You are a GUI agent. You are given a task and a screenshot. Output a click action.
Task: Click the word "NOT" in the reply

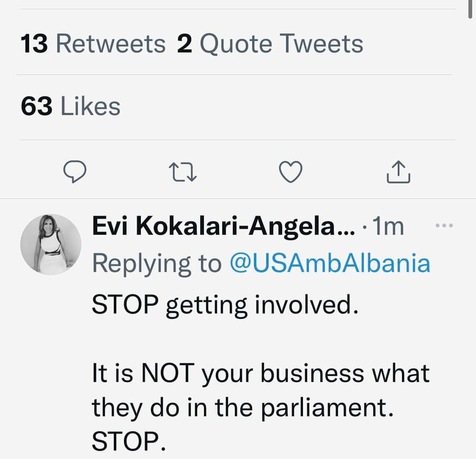(168, 374)
